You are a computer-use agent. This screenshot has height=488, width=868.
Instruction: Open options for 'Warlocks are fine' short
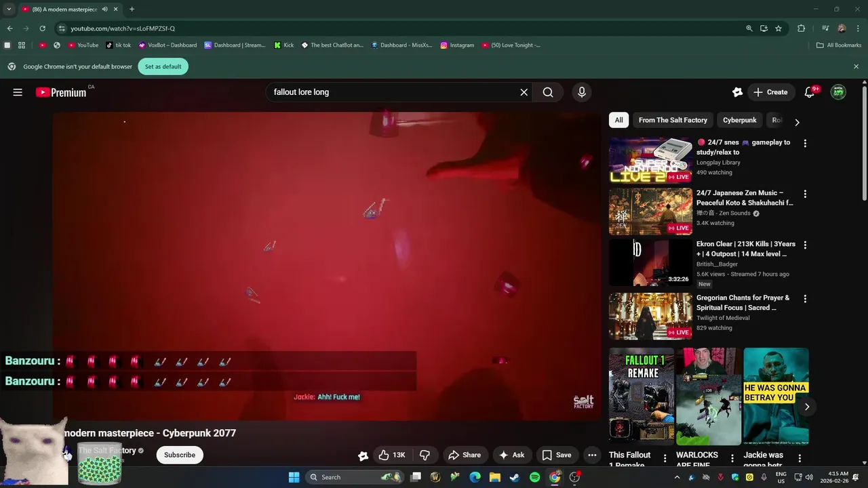732,459
